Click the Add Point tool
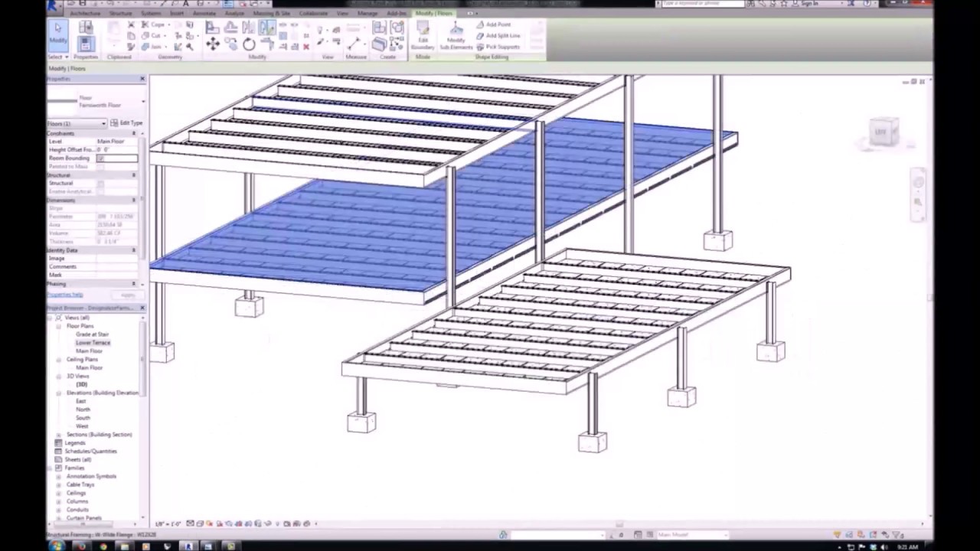Viewport: 980px width, 551px height. pyautogui.click(x=494, y=24)
